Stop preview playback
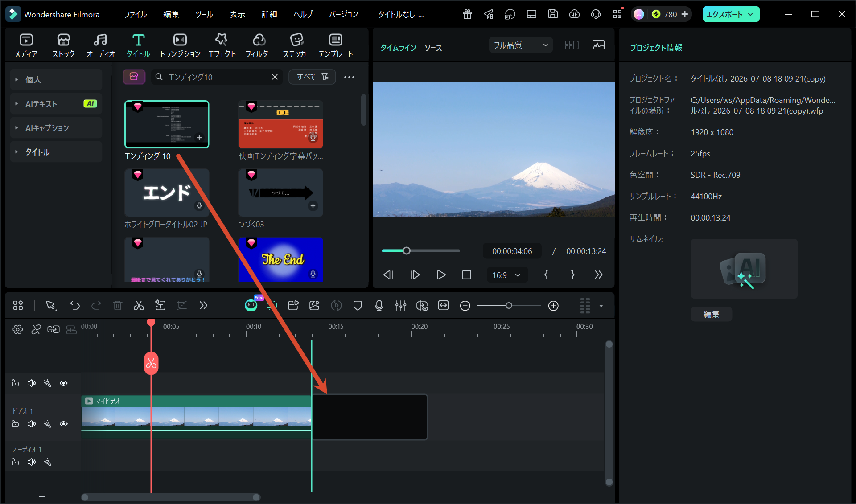Image resolution: width=856 pixels, height=504 pixels. point(467,275)
